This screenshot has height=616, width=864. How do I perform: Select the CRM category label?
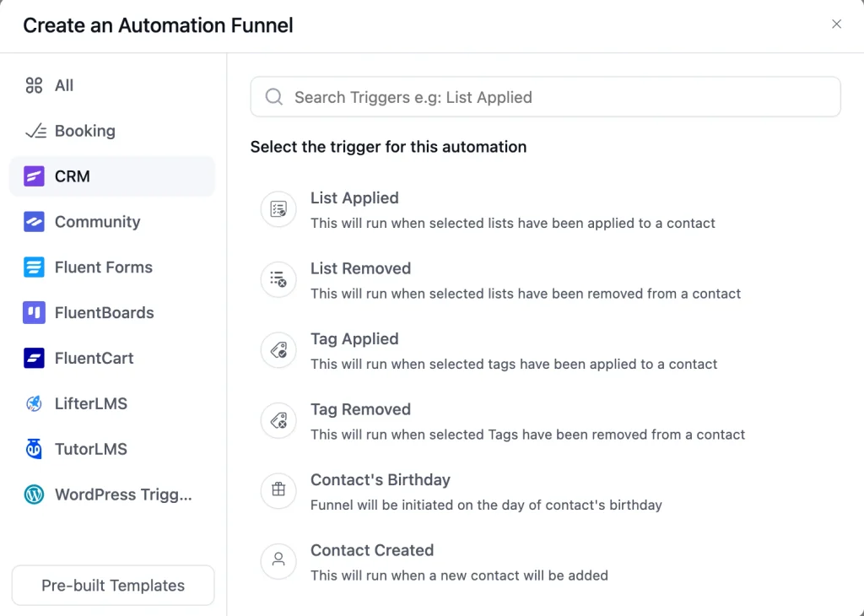point(73,176)
